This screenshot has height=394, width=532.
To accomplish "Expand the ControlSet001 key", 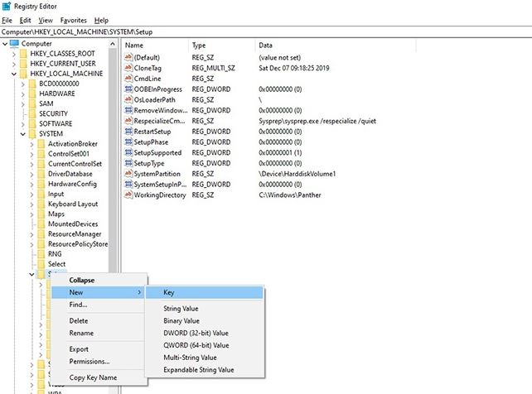I will pyautogui.click(x=31, y=154).
